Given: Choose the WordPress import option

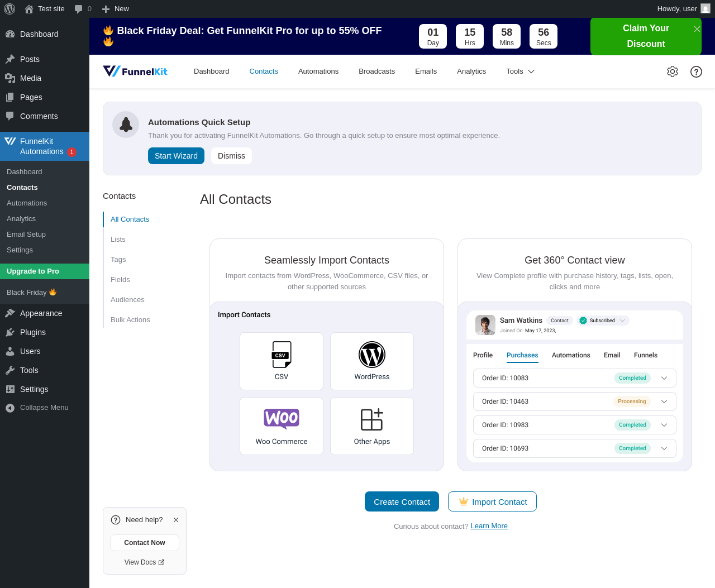Looking at the screenshot, I should click(x=372, y=361).
